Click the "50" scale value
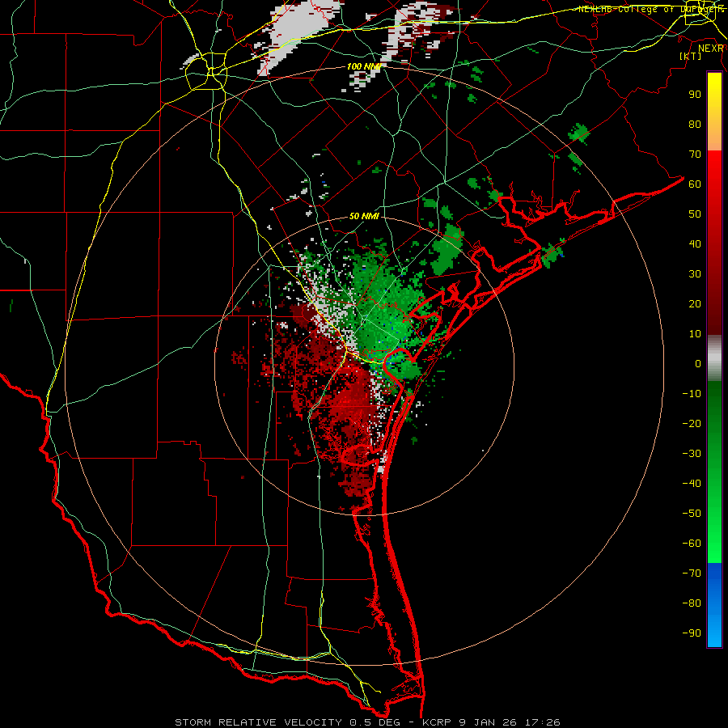This screenshot has height=728, width=728. coord(695,214)
